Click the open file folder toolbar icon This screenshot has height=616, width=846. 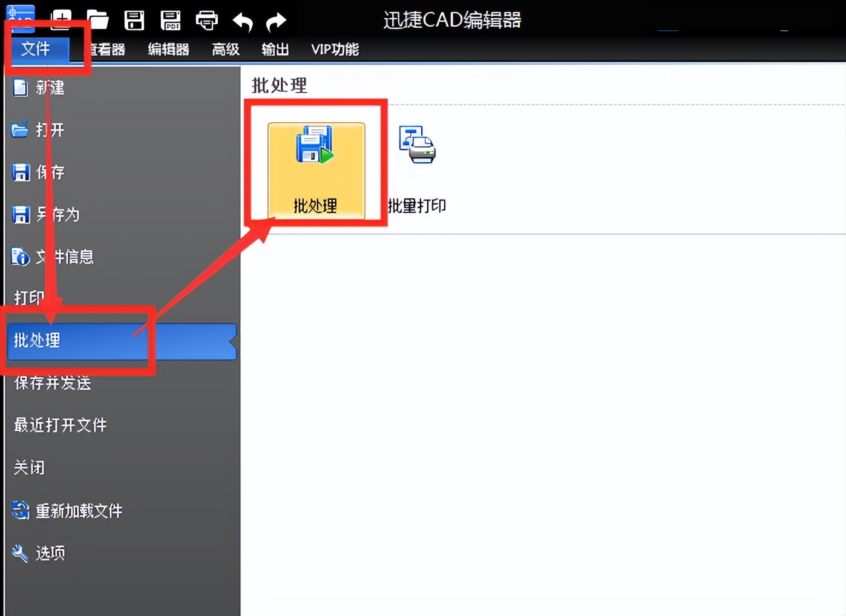tap(97, 19)
